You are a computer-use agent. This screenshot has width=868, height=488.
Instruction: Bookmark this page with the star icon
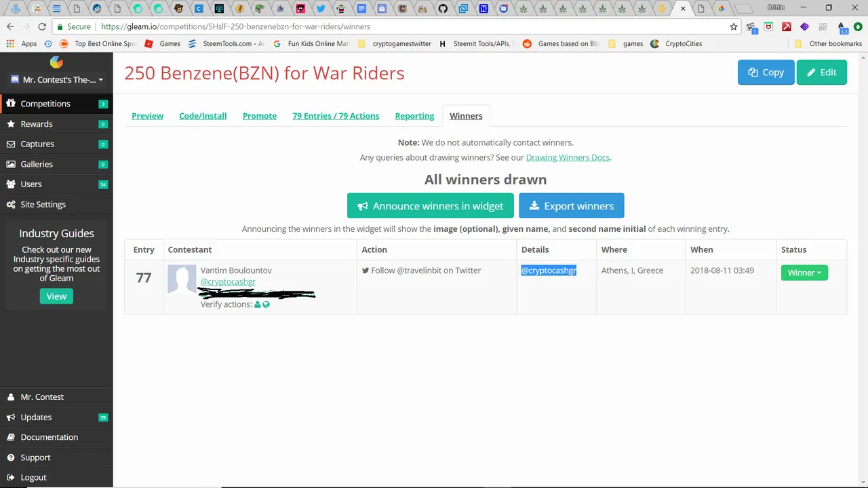point(733,26)
